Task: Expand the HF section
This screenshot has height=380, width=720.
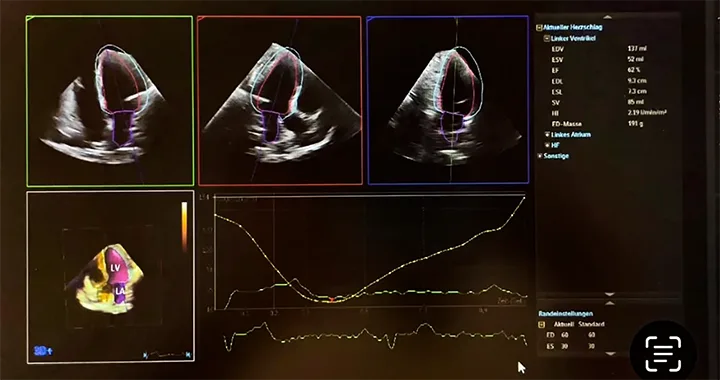Action: tap(547, 145)
